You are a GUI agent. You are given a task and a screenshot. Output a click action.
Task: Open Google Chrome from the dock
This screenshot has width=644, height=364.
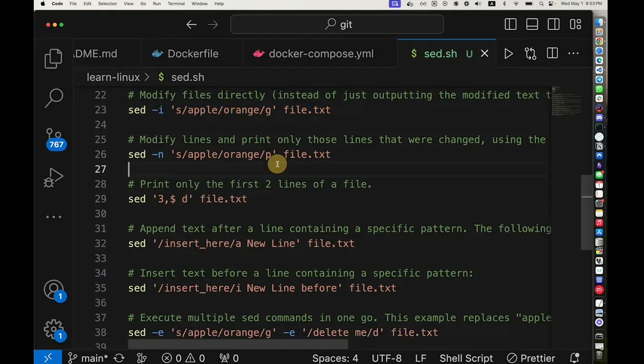pos(599,41)
